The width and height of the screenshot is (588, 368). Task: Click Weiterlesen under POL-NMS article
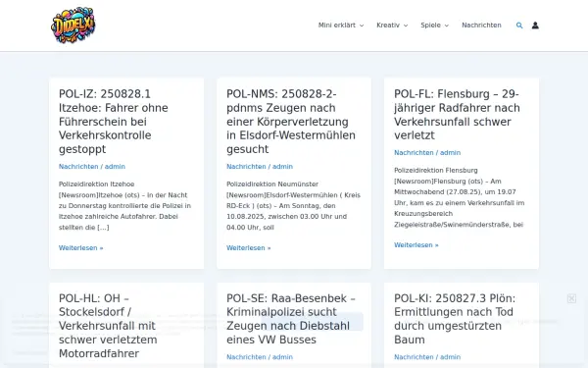tap(248, 248)
